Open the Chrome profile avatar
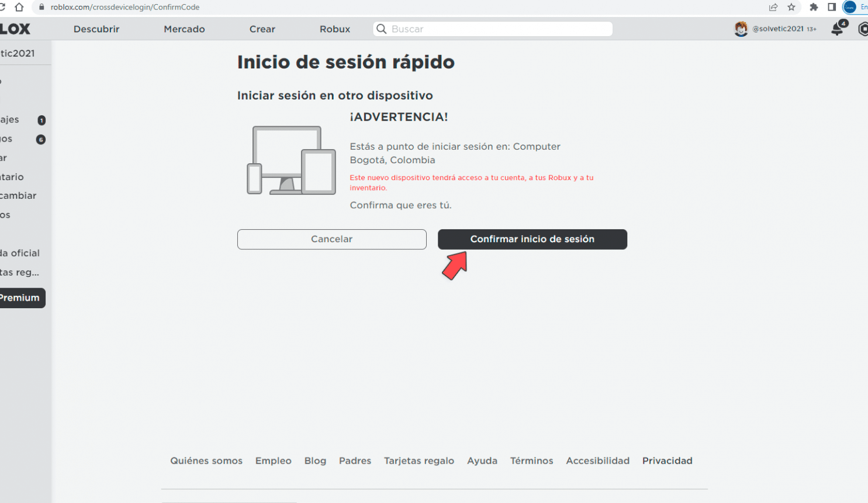Viewport: 868px width, 503px height. pyautogui.click(x=850, y=7)
